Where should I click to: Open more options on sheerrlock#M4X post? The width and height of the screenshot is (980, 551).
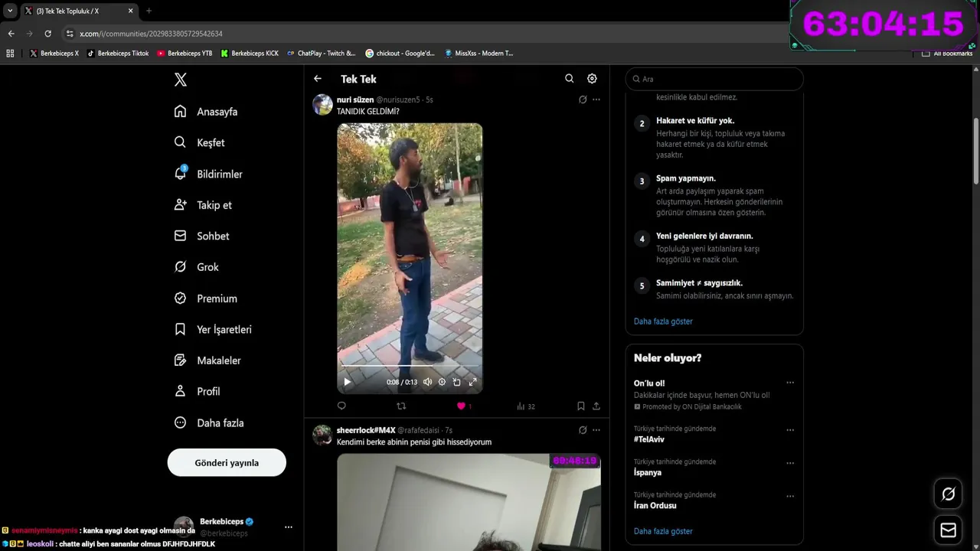596,430
